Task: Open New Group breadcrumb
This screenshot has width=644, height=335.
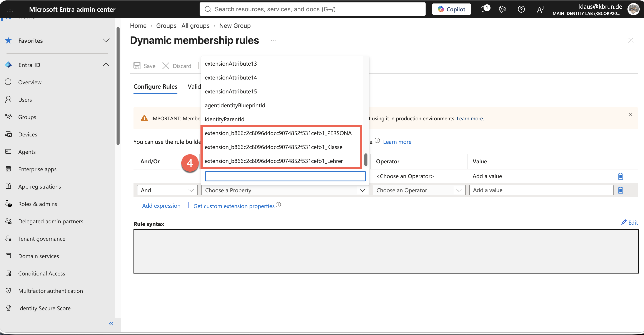Action: click(235, 26)
